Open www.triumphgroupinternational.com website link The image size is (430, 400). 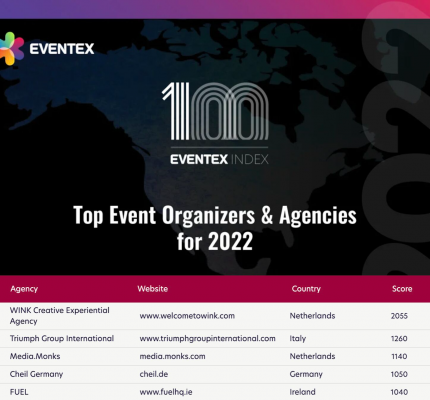coord(207,338)
